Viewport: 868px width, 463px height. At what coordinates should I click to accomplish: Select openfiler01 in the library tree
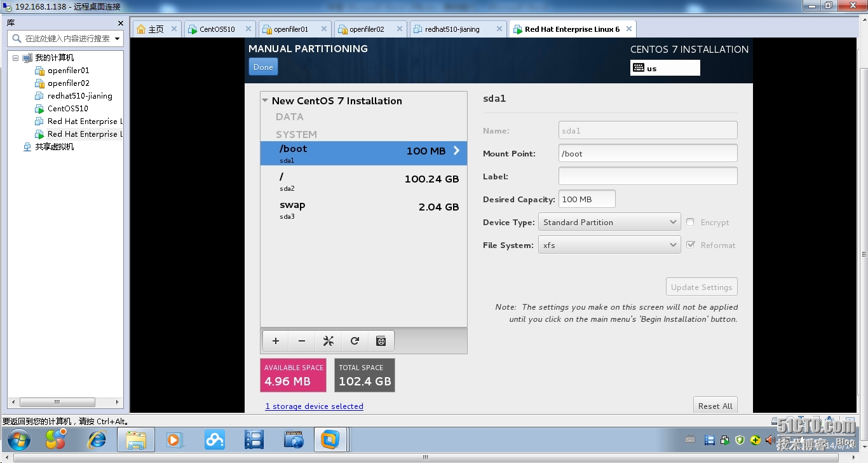(68, 71)
